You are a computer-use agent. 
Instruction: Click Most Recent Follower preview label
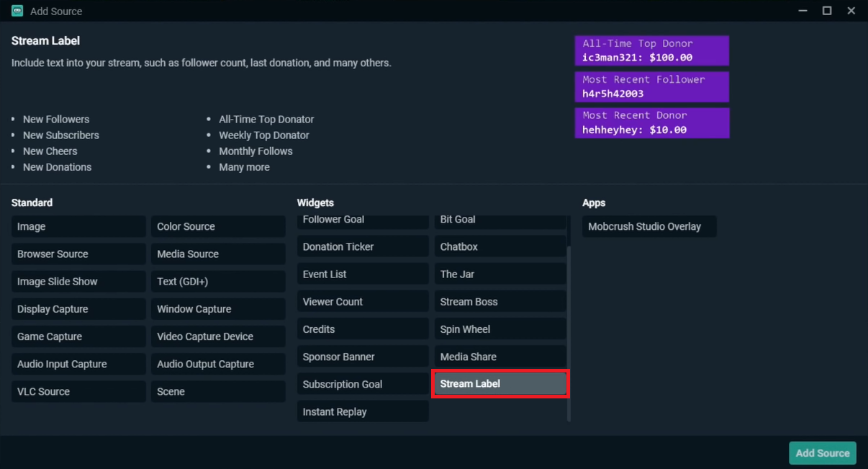click(x=652, y=86)
